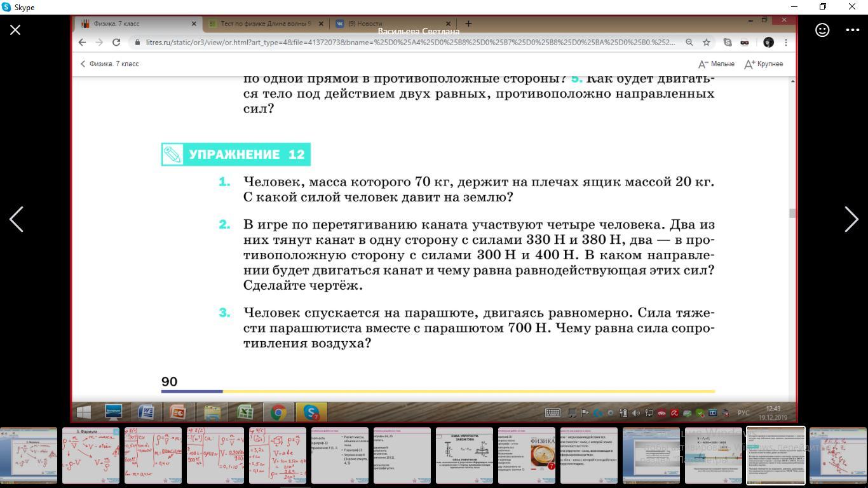Click exercise number '2.' in the list
Image resolution: width=868 pixels, height=488 pixels.
pos(224,225)
